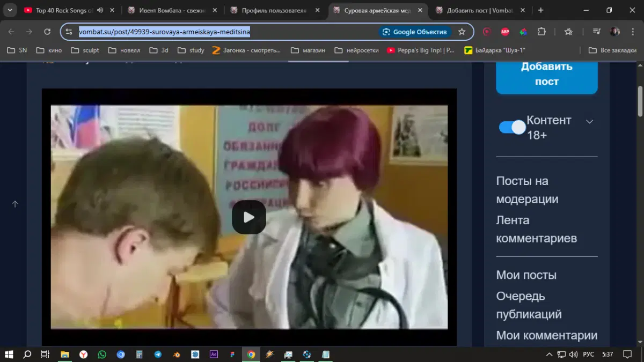Viewport: 644px width, 362px height.
Task: Close the Добавить пост tab
Action: coord(522,10)
